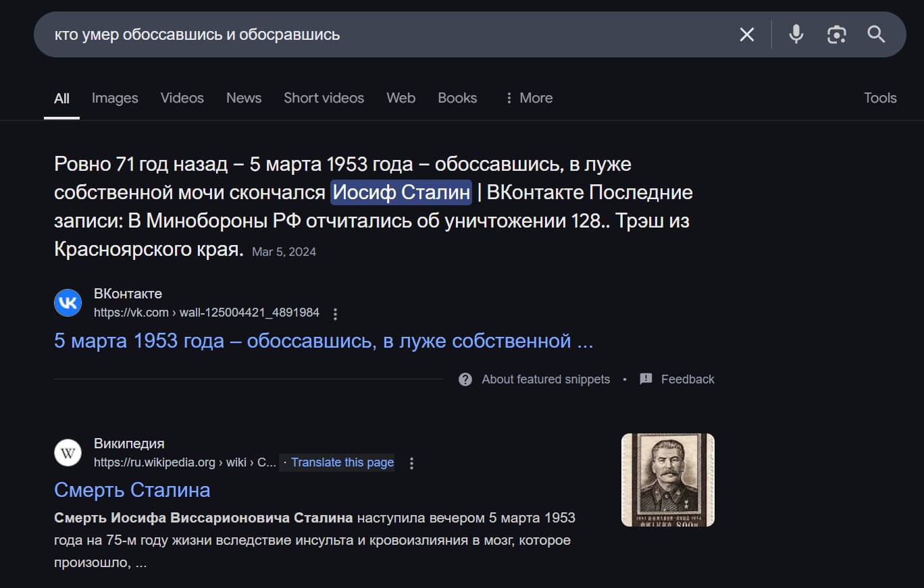
Task: Switch to the Videos tab
Action: point(182,98)
